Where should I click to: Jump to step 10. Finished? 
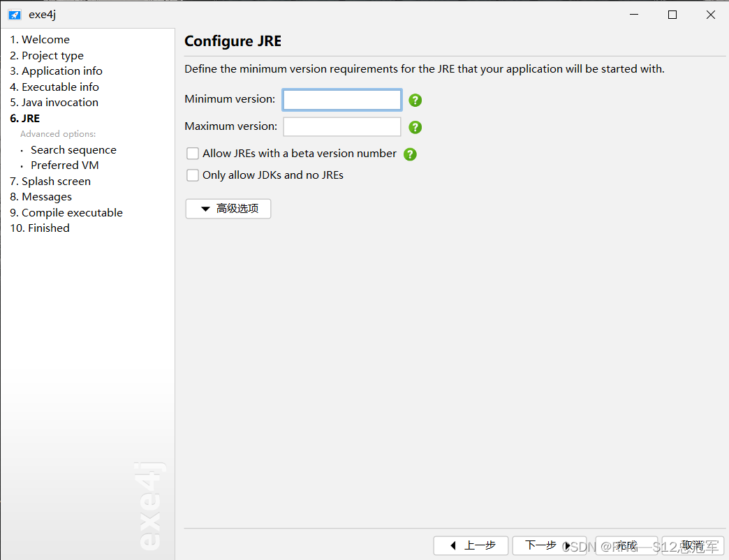40,228
